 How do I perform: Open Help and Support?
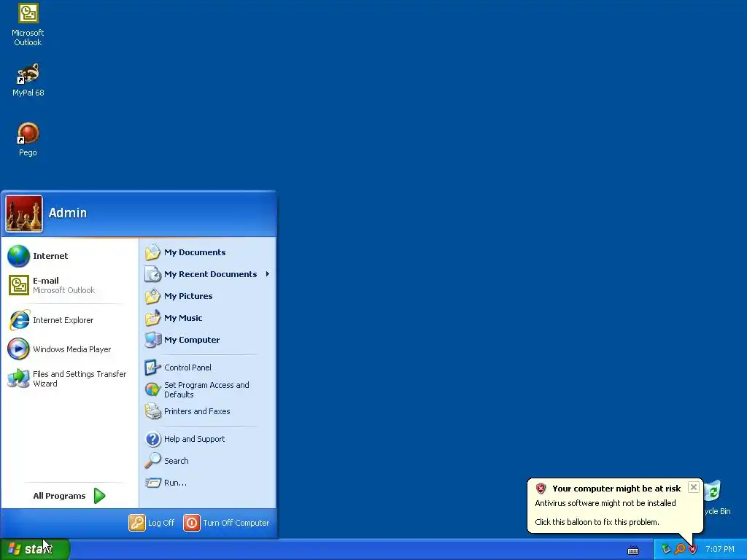(x=208, y=439)
